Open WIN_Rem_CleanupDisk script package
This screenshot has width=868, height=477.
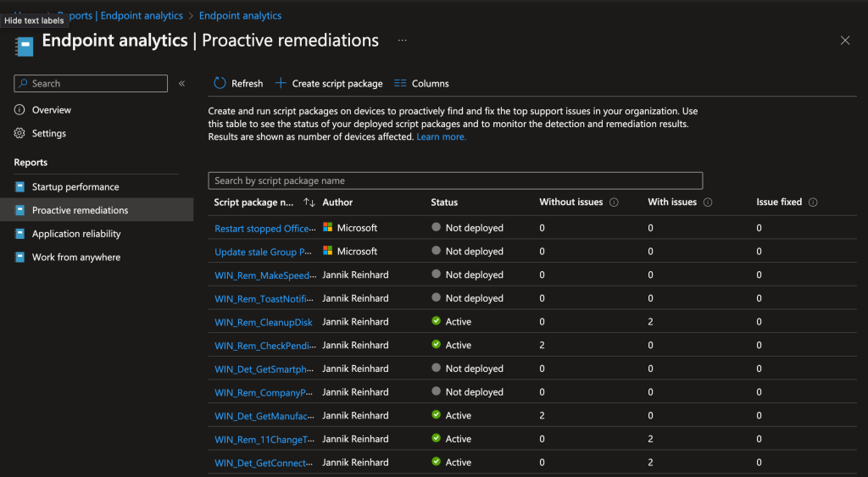[264, 322]
